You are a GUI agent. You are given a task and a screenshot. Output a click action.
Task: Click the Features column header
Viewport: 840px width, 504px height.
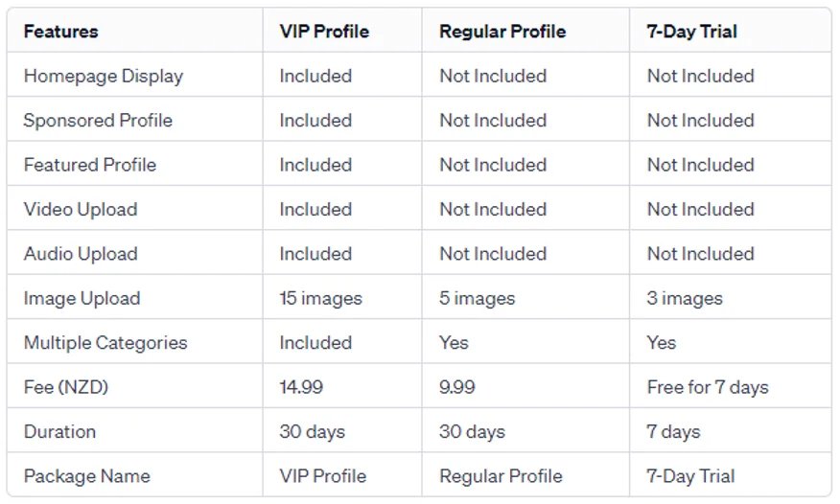[x=61, y=32]
